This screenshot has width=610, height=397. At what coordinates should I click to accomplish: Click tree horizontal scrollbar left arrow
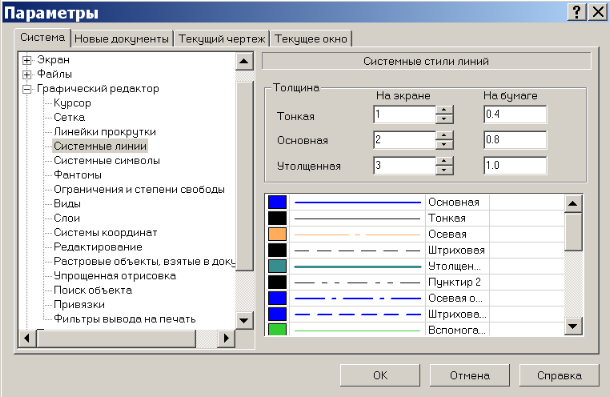point(27,338)
